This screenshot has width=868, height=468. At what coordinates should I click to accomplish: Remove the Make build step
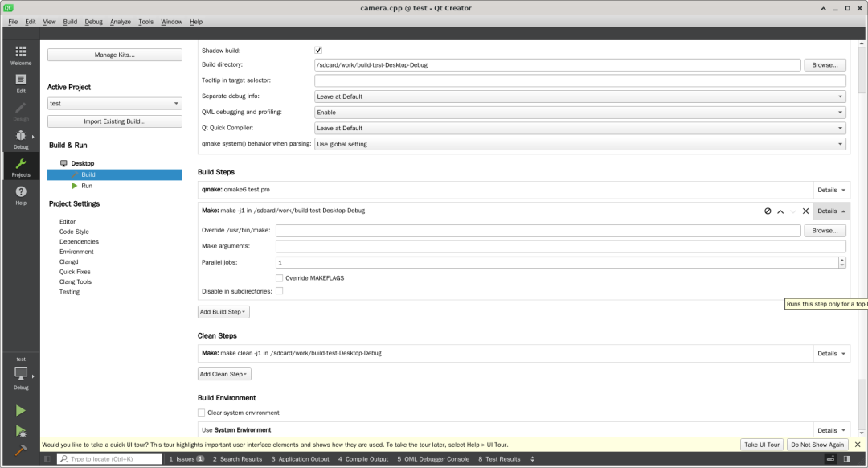(805, 211)
